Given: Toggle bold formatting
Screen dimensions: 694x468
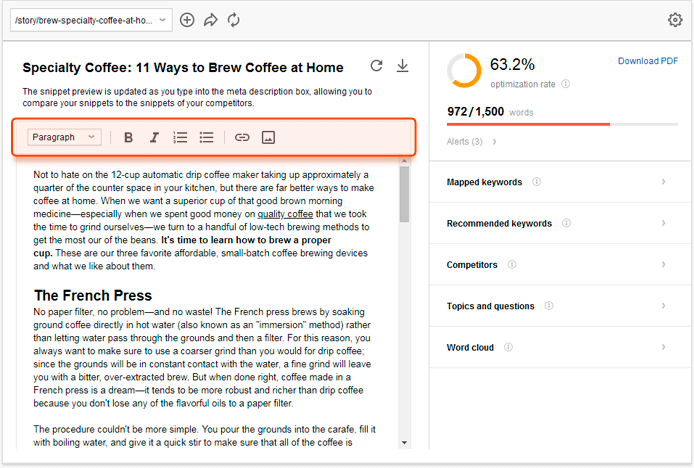Looking at the screenshot, I should click(x=128, y=137).
